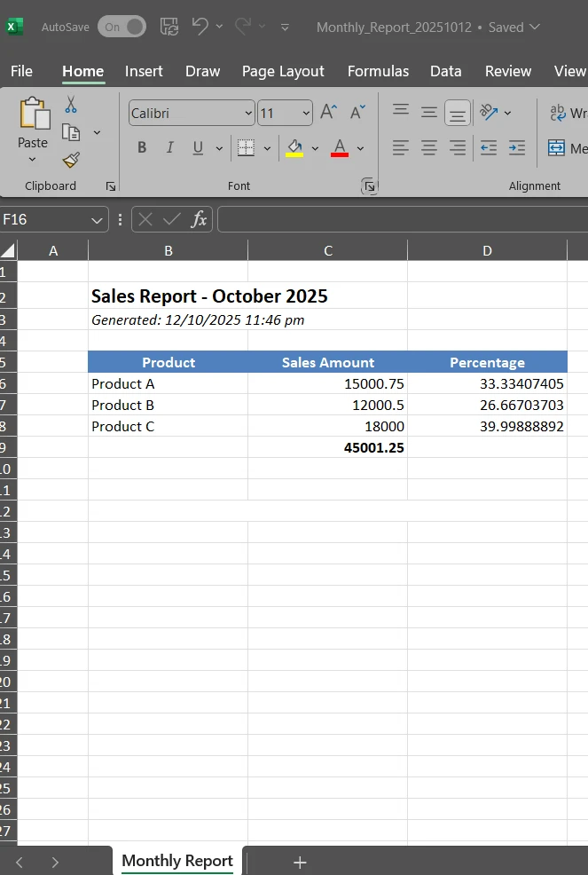Switch to the Formulas tab
588x875 pixels.
pos(378,71)
